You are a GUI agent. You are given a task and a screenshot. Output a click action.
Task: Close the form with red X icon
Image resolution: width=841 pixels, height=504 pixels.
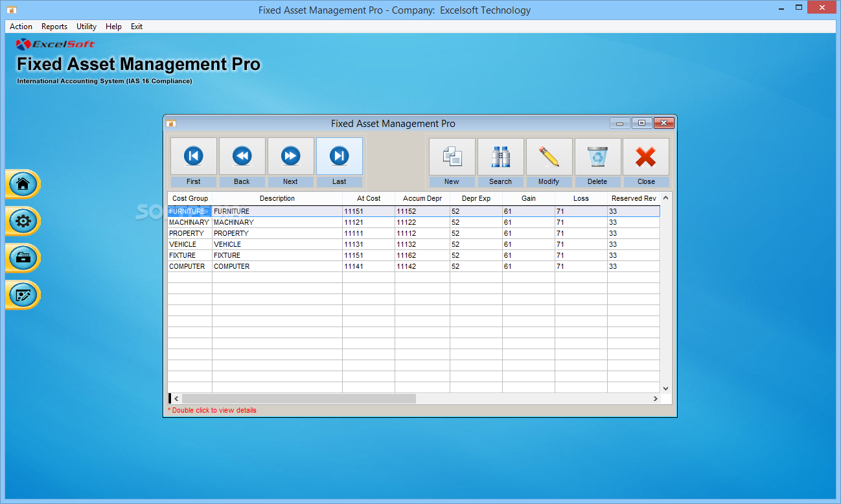(x=646, y=156)
